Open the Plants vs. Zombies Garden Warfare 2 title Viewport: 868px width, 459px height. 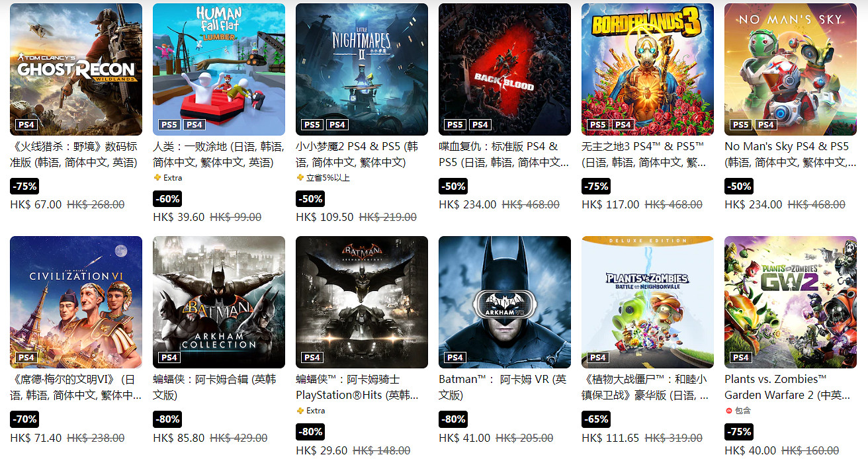pos(787,387)
